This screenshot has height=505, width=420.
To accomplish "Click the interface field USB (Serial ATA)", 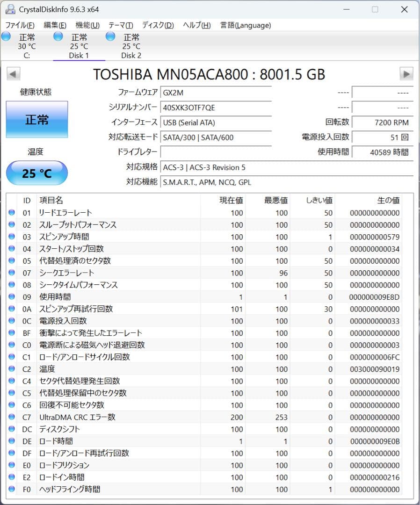I will pyautogui.click(x=216, y=123).
